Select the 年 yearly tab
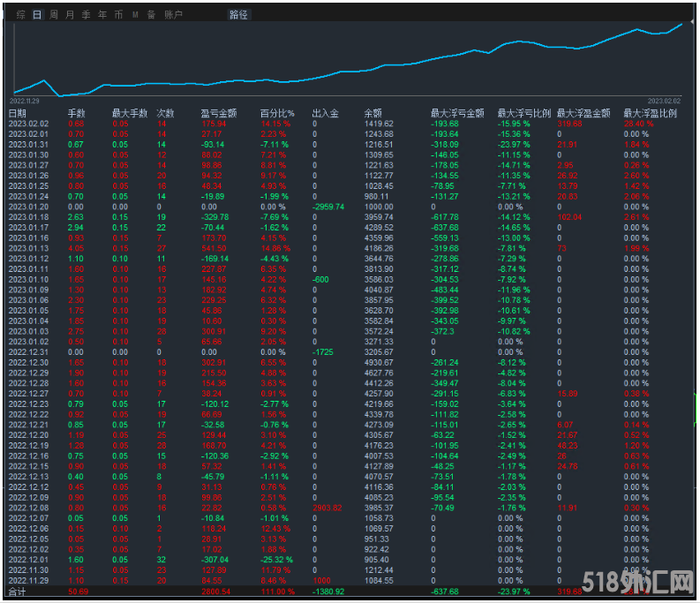The image size is (700, 603). [102, 15]
